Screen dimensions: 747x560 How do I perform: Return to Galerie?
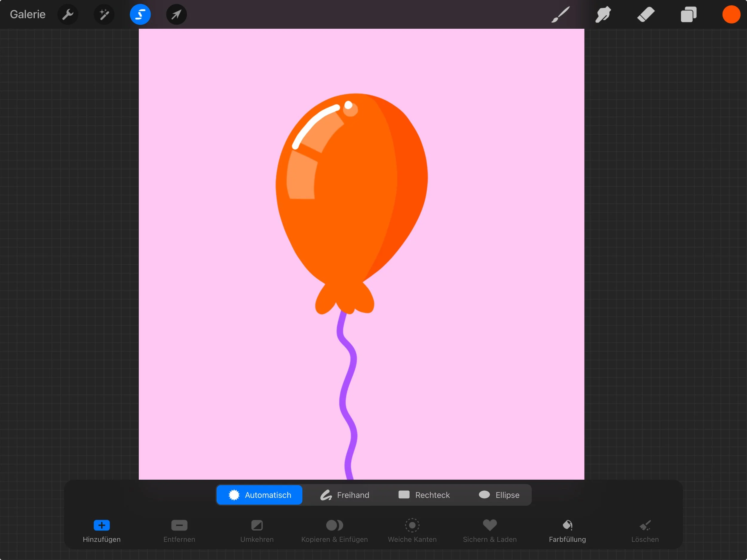[x=28, y=15]
